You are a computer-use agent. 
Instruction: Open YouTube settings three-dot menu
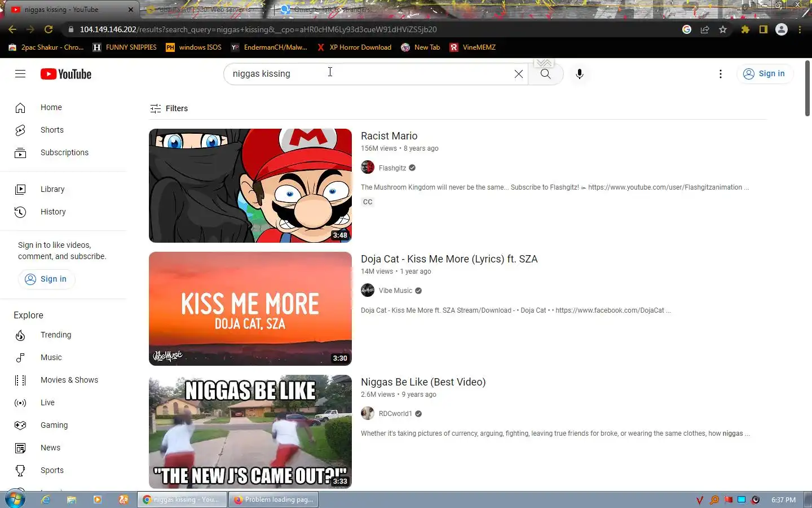coord(720,74)
